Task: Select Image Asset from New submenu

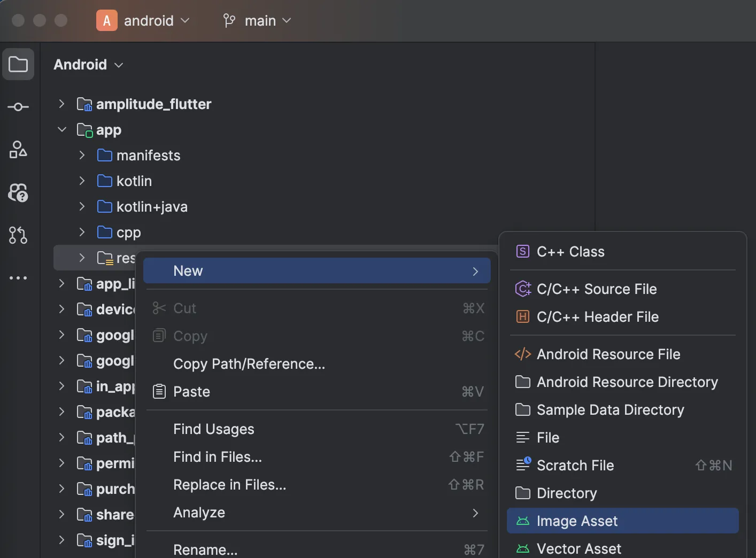Action: (576, 521)
